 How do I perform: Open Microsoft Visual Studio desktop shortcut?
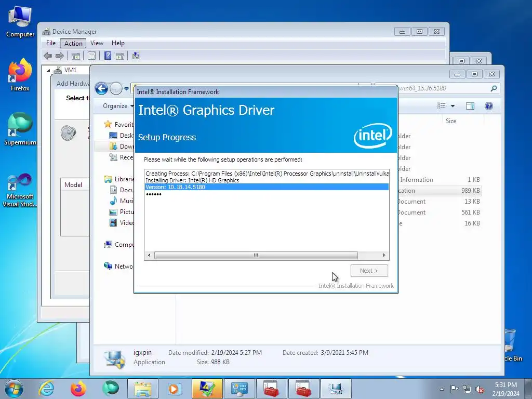(20, 190)
